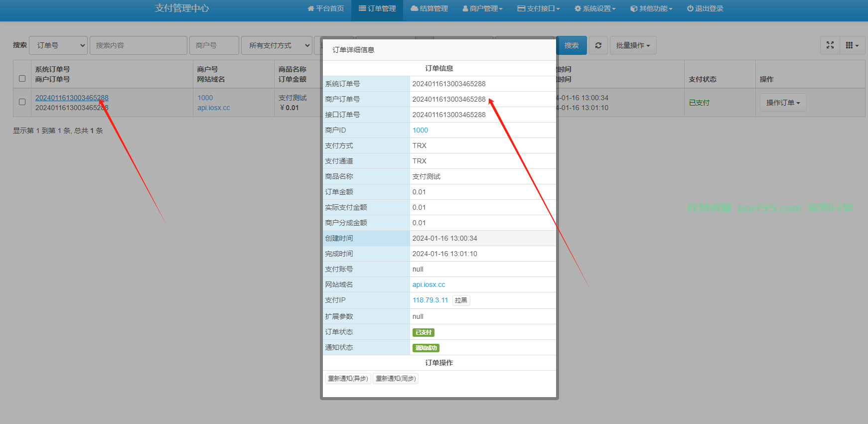Expand the 批量操作 dropdown

click(x=633, y=45)
